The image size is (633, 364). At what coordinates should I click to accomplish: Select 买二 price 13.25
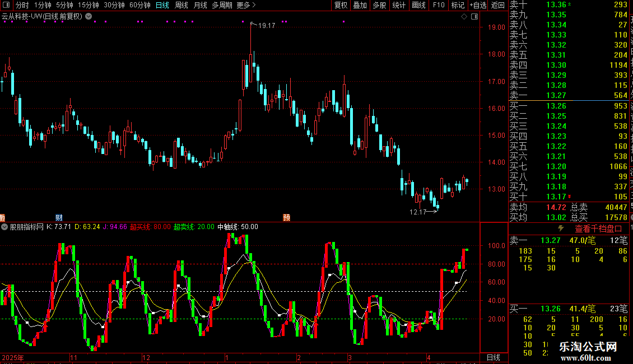click(556, 116)
